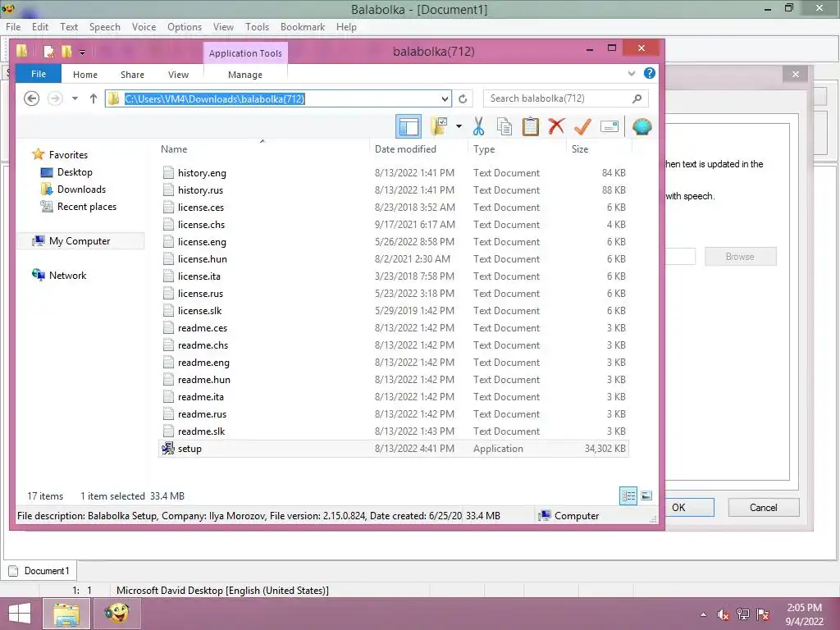Click quick access Properties icon in title bar
Viewport: 840px width, 630px height.
[48, 52]
